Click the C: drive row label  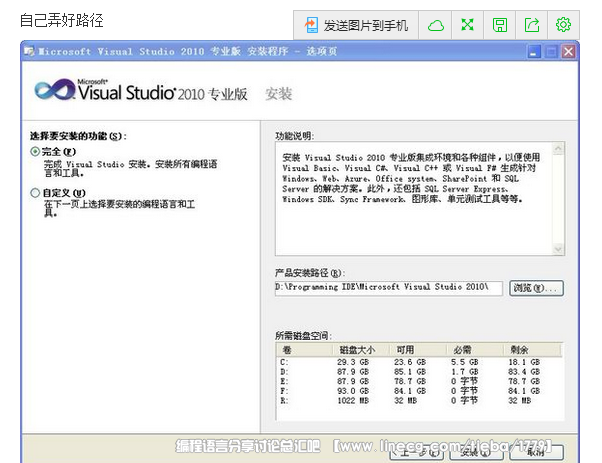pyautogui.click(x=284, y=362)
